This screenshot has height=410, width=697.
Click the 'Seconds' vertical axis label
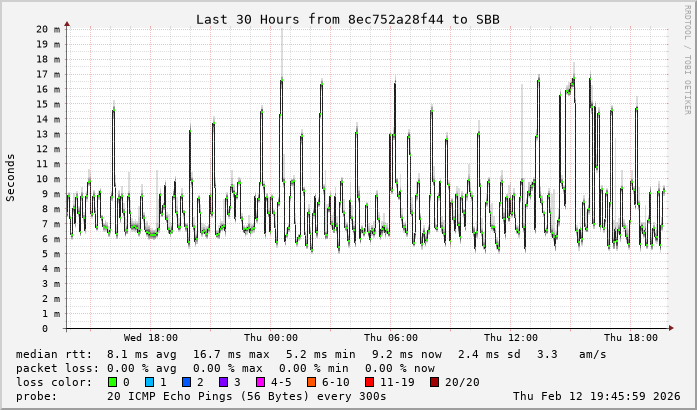(11, 178)
